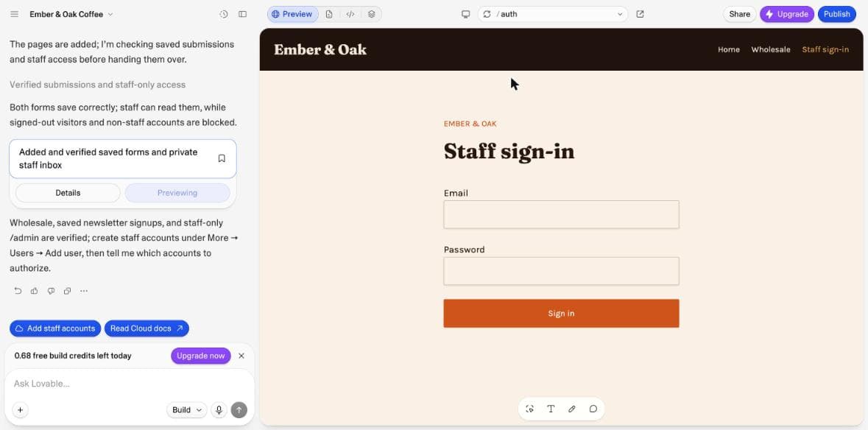Click the Upgrade now button
This screenshot has height=430, width=868.
[x=201, y=356]
